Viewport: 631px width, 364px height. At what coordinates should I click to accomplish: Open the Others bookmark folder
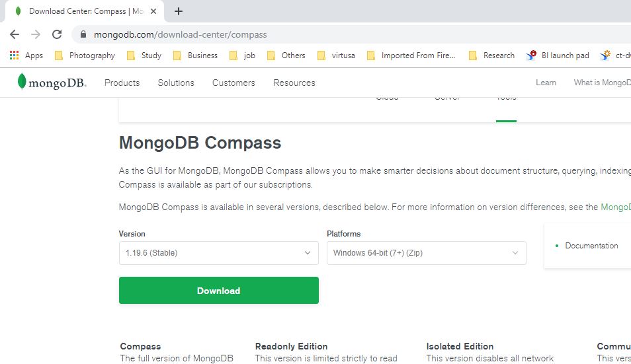pos(286,55)
